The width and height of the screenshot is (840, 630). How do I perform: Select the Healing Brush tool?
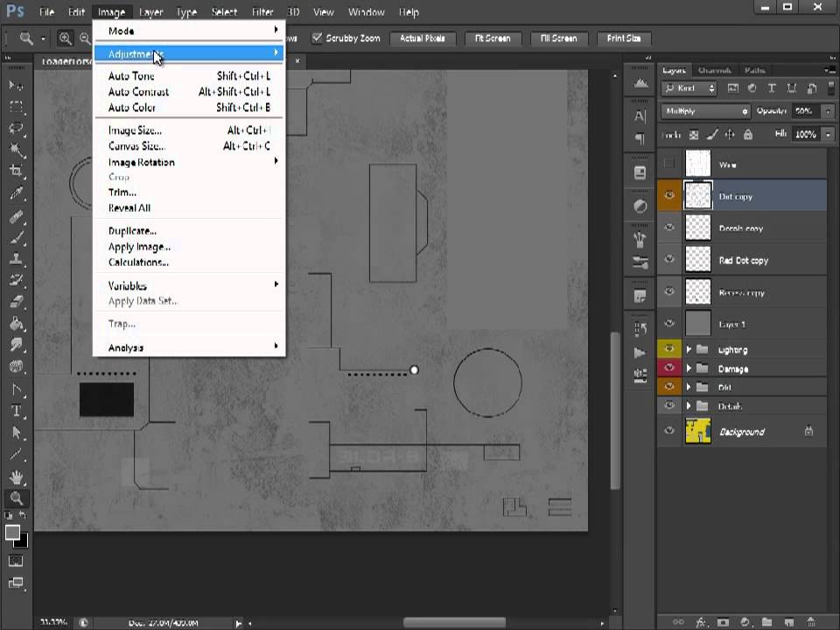click(x=16, y=216)
